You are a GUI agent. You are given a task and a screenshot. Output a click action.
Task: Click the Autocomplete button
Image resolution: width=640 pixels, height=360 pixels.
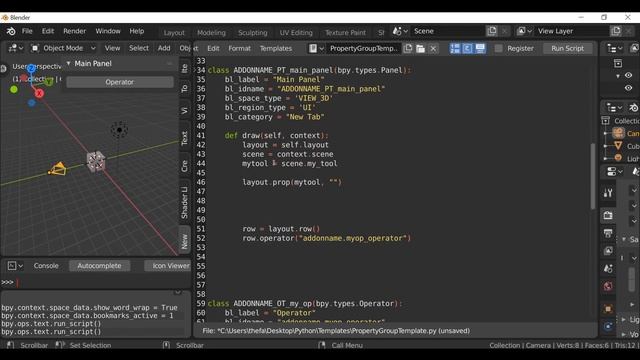(99, 266)
